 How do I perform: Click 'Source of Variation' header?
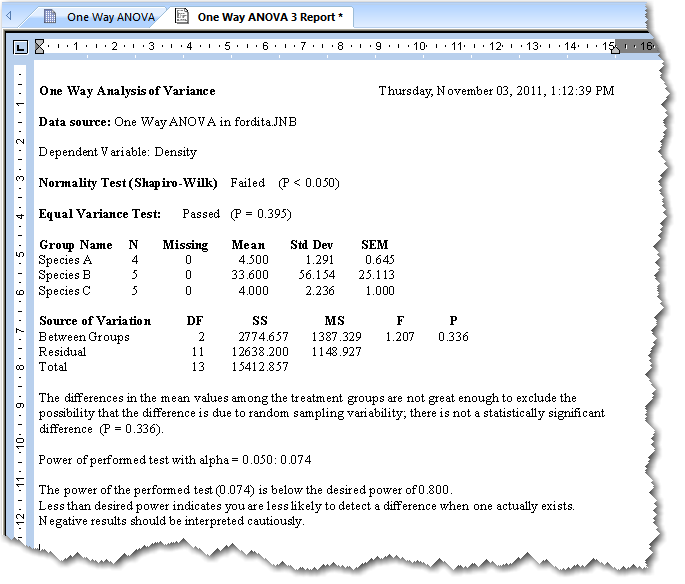[95, 321]
